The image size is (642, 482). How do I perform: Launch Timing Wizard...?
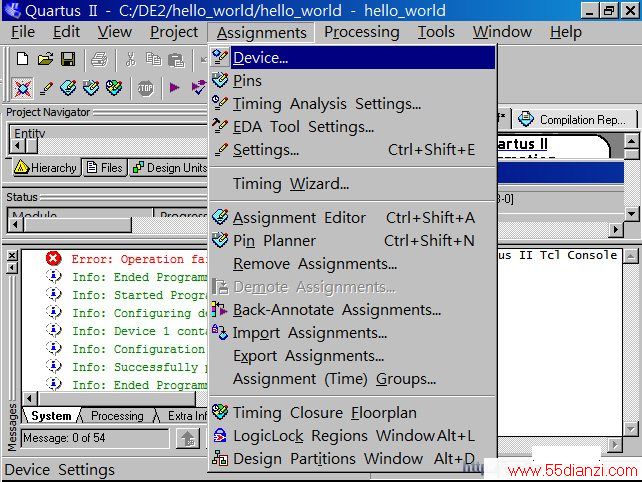(x=353, y=184)
